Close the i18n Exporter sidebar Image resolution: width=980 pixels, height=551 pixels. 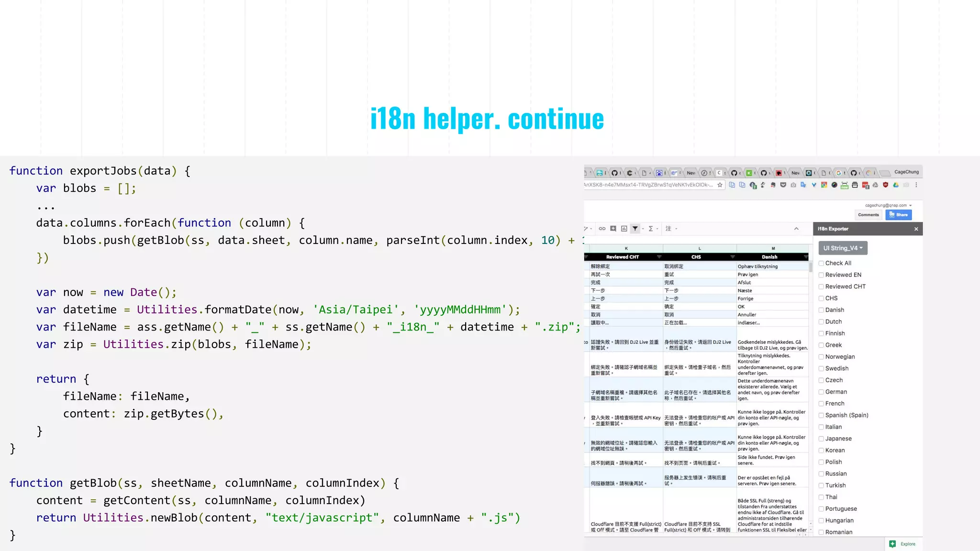(916, 229)
